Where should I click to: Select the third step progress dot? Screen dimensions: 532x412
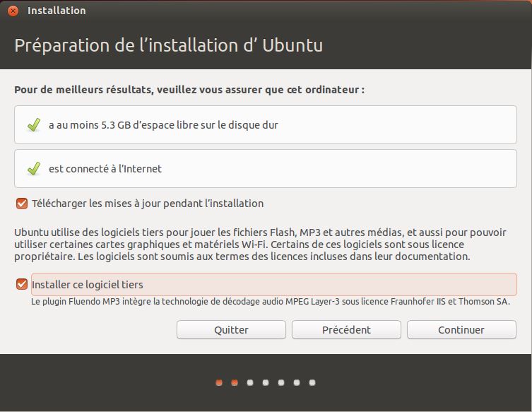[250, 383]
